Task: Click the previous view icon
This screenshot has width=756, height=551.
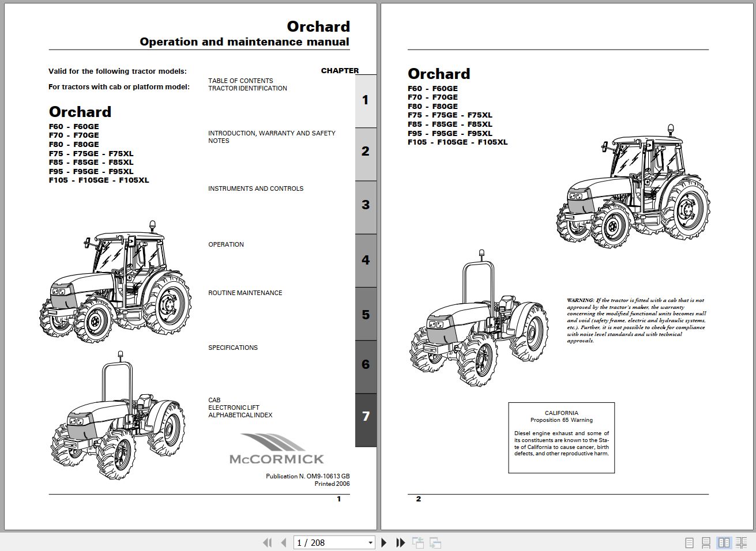Action: tap(418, 542)
